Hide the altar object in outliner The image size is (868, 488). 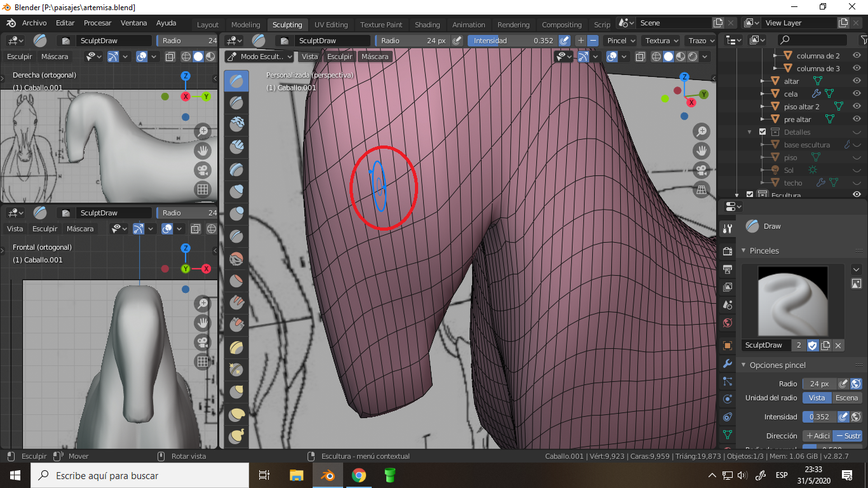[x=857, y=81]
